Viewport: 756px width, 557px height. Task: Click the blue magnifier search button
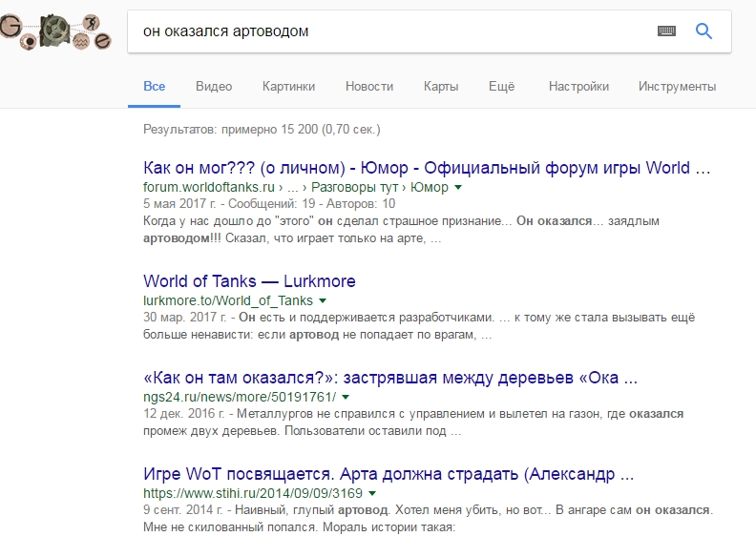[x=704, y=31]
